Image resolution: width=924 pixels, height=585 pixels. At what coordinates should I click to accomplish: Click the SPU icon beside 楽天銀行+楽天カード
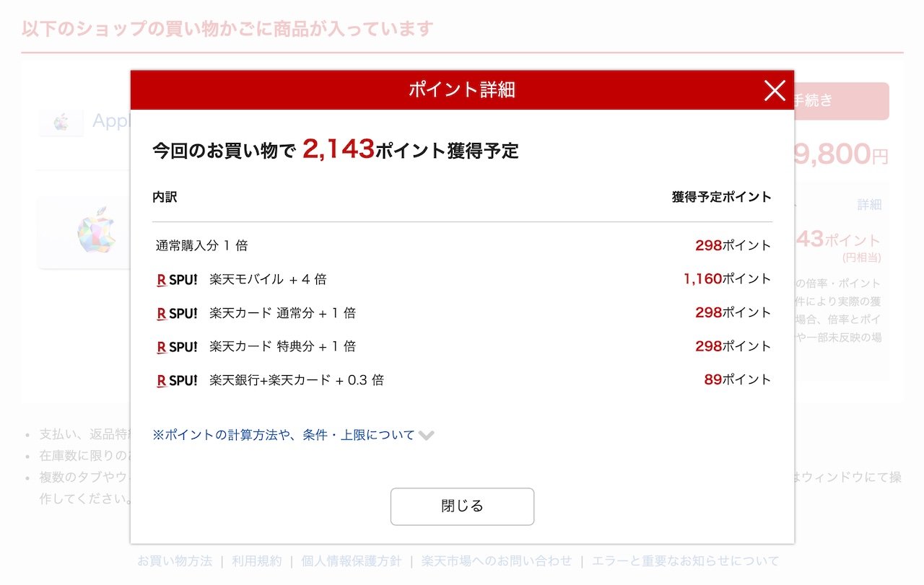[177, 380]
